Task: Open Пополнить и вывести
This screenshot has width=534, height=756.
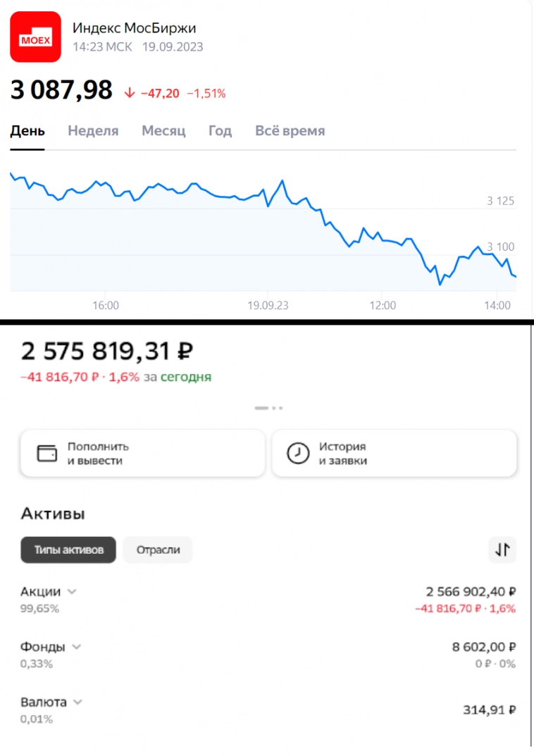Action: (x=142, y=454)
